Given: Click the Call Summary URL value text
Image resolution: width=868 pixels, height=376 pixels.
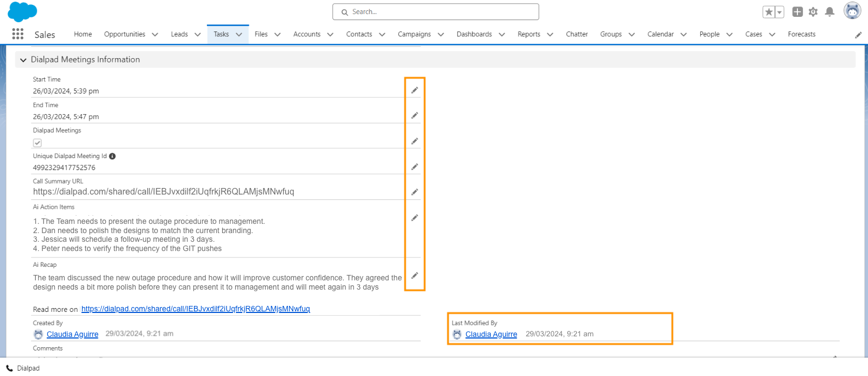Looking at the screenshot, I should (x=163, y=192).
